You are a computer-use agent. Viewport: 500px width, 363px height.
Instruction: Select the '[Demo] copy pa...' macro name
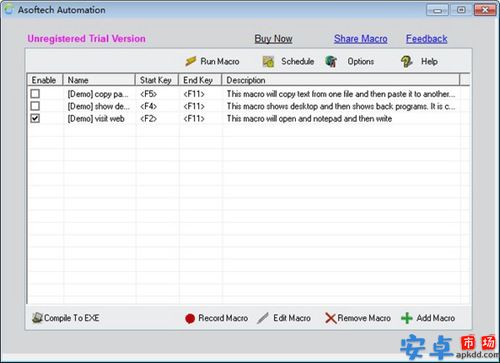[98, 94]
